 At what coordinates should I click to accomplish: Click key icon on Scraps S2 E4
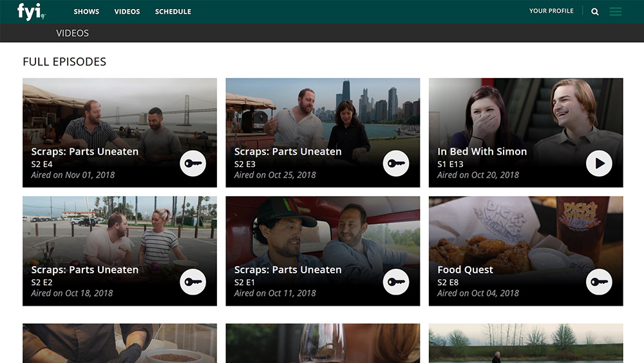pyautogui.click(x=193, y=164)
